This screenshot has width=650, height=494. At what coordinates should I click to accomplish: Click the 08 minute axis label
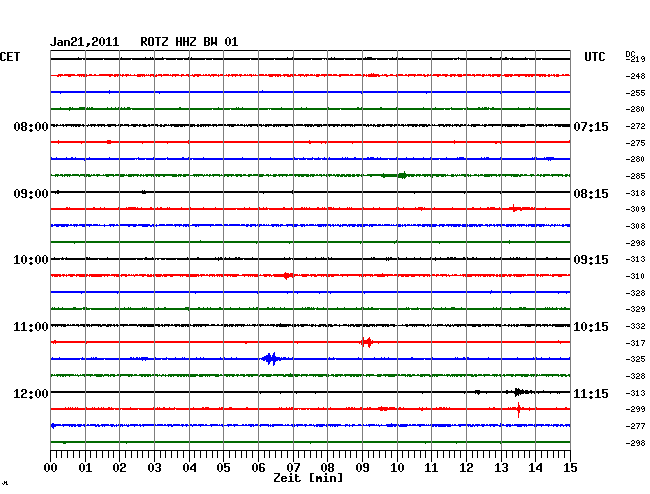(x=327, y=467)
